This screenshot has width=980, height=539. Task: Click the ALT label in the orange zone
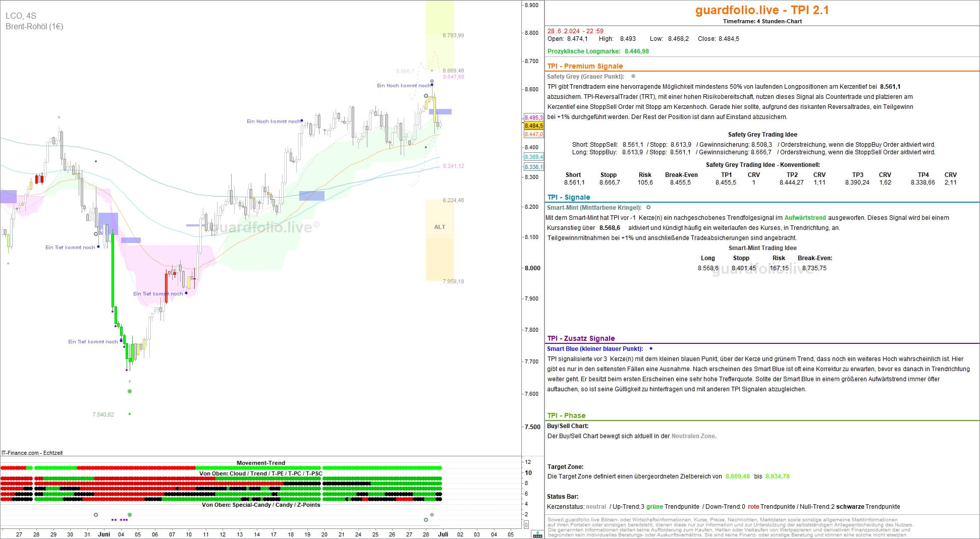[440, 227]
